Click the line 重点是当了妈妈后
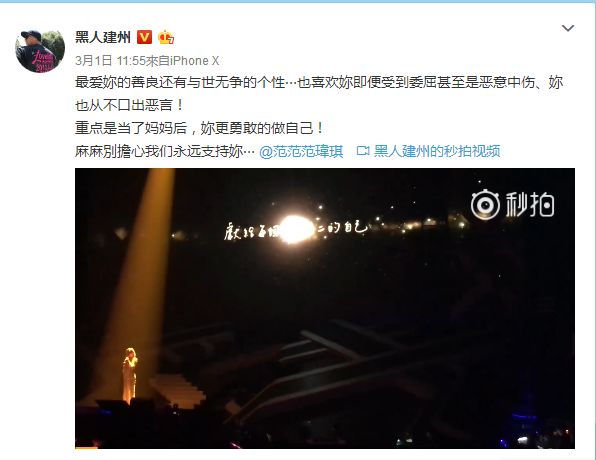 click(x=199, y=128)
